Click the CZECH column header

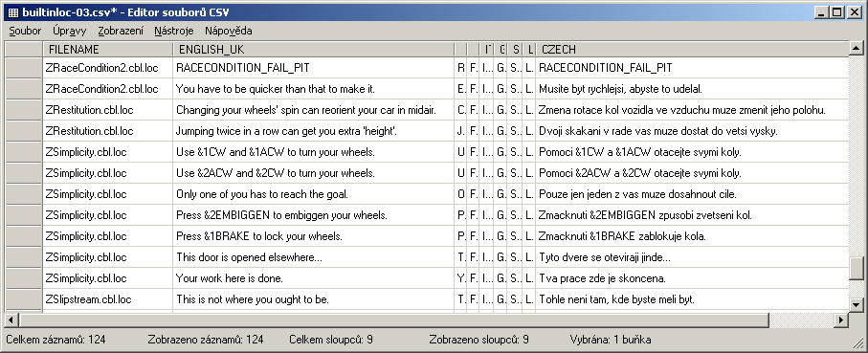click(x=692, y=49)
